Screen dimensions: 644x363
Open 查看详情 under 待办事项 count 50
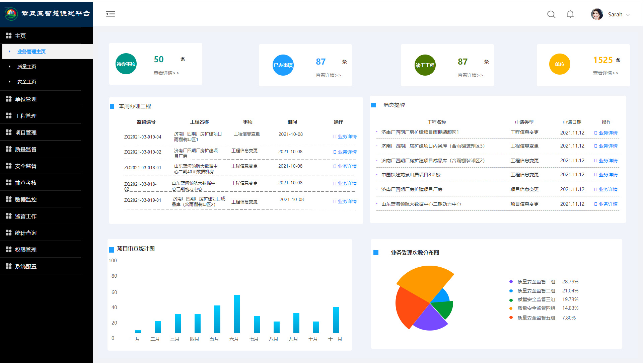[x=166, y=73]
